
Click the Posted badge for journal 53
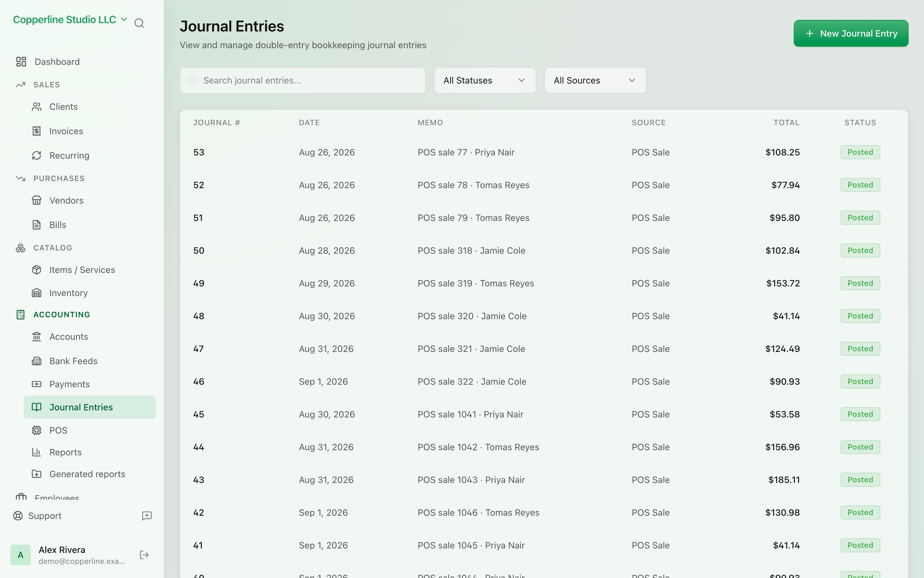point(860,152)
